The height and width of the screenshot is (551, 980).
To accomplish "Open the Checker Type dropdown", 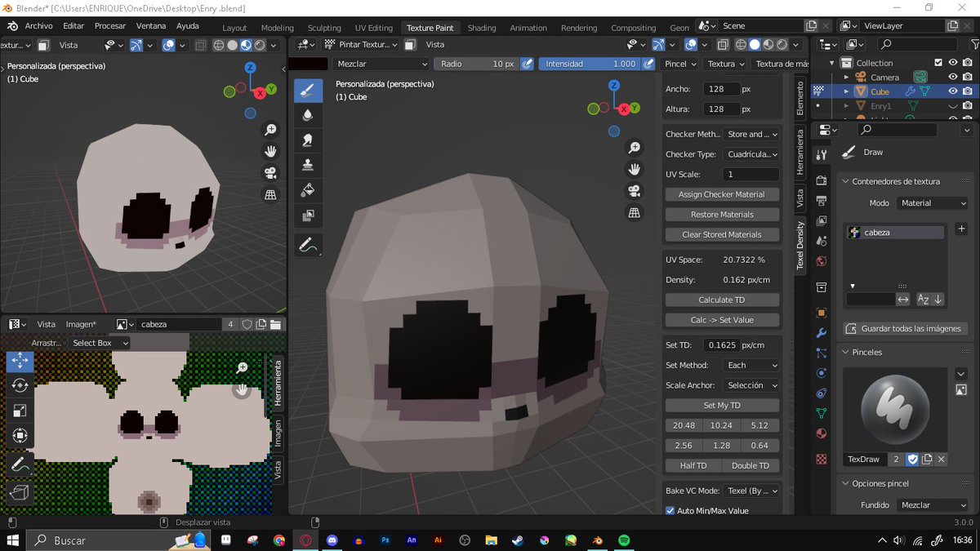I will 751,154.
